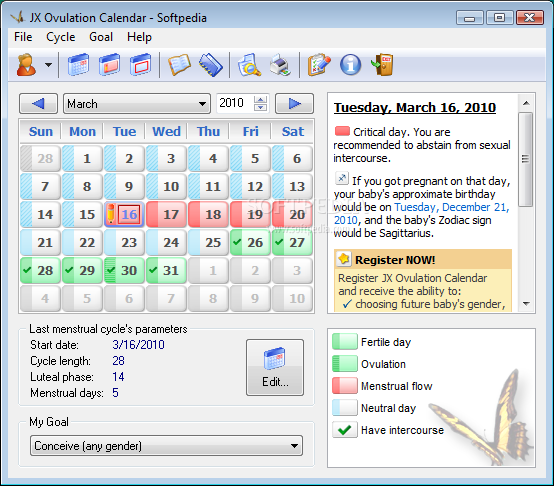Click the pencil note icon on day 16

pos(111,214)
